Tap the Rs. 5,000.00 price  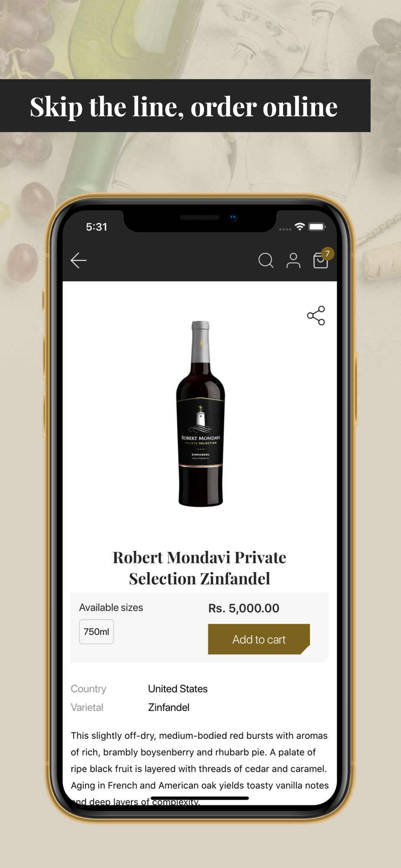pos(244,608)
